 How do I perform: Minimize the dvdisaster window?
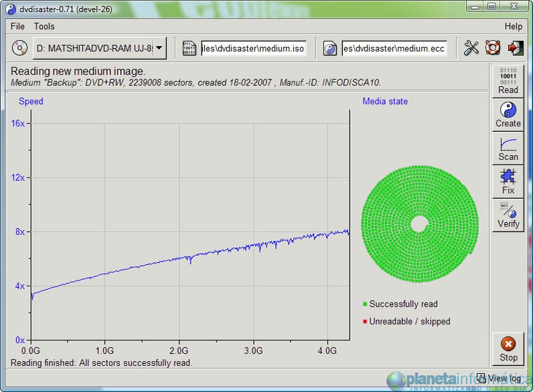pyautogui.click(x=475, y=6)
